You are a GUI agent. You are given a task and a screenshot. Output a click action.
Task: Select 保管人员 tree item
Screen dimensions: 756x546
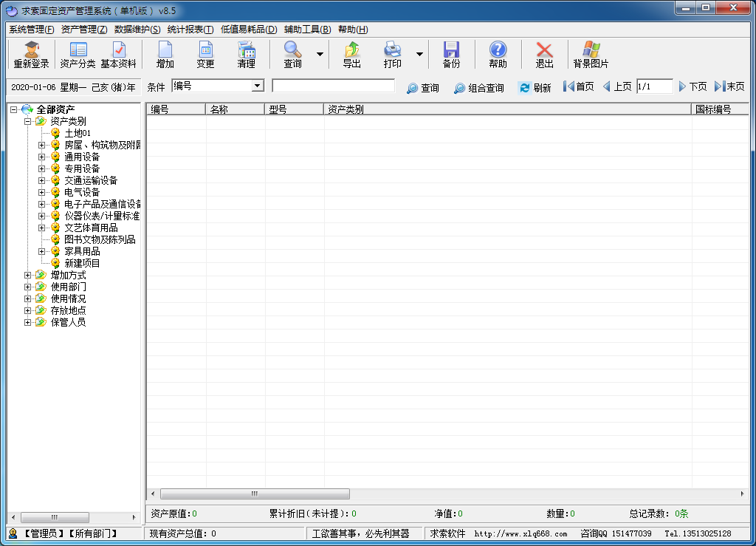tap(68, 322)
